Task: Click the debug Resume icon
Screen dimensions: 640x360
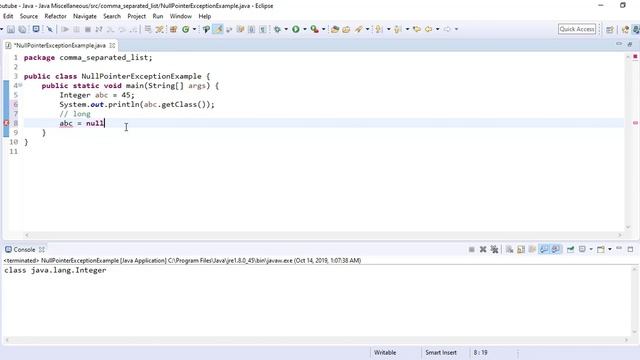Action: (x=65, y=29)
